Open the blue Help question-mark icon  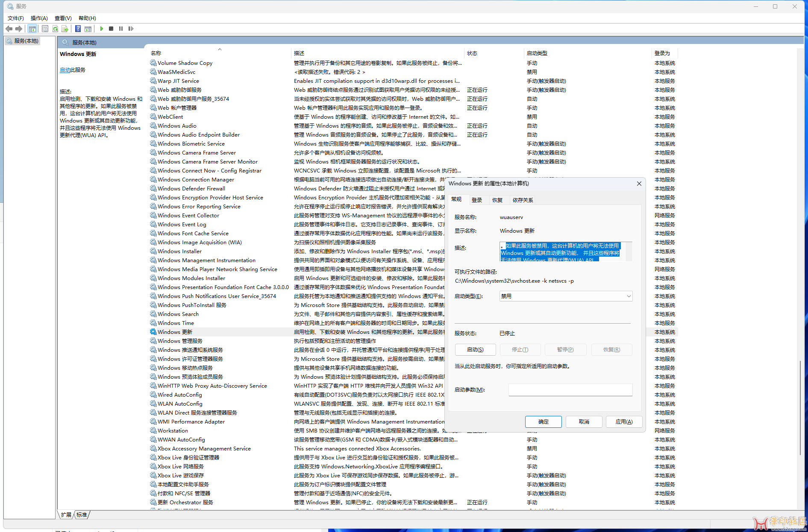tap(78, 29)
